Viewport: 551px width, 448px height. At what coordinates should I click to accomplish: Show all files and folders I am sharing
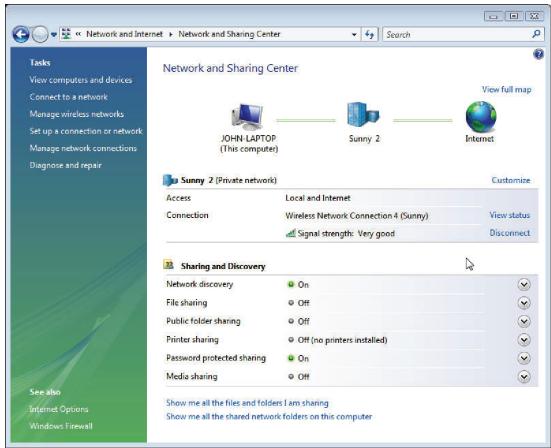(x=247, y=403)
